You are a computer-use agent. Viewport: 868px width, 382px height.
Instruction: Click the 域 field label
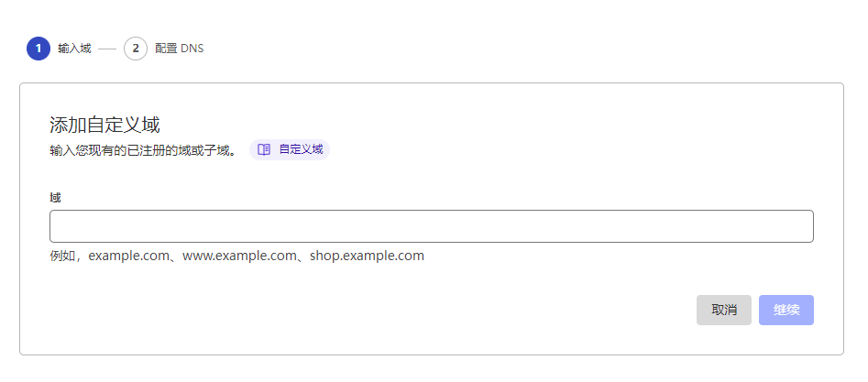(x=55, y=197)
